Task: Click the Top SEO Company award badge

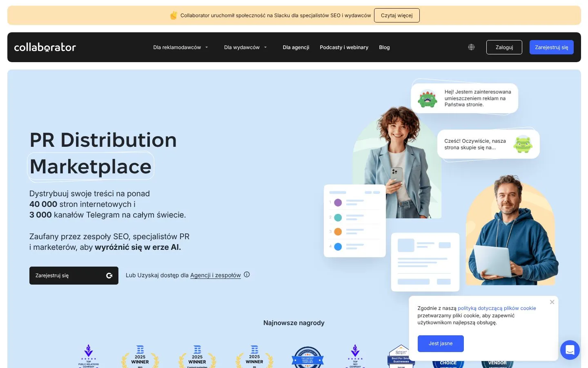Action: coord(355,356)
